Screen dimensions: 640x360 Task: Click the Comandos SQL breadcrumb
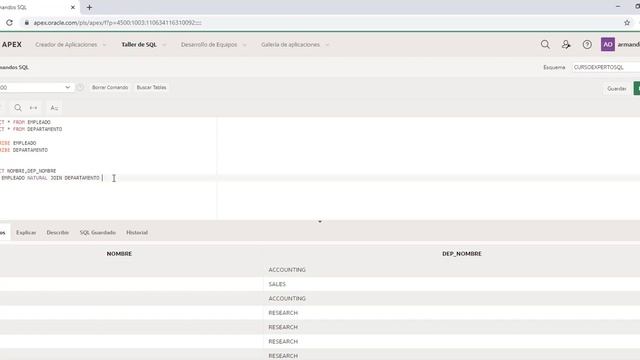14,67
